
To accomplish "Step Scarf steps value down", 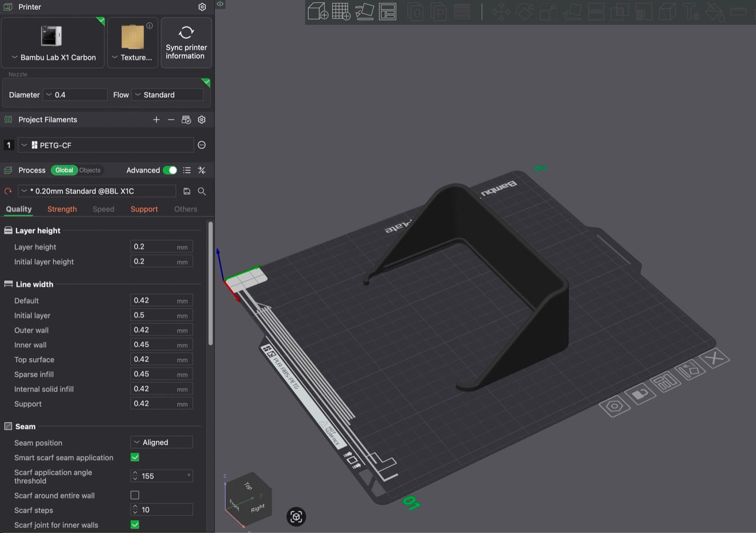I will [135, 513].
